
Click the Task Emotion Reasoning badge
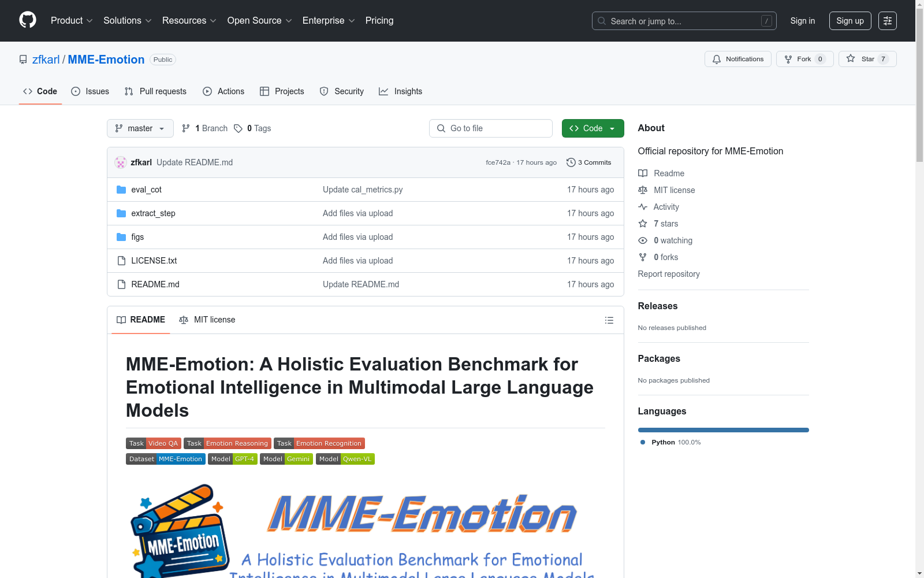pyautogui.click(x=228, y=443)
